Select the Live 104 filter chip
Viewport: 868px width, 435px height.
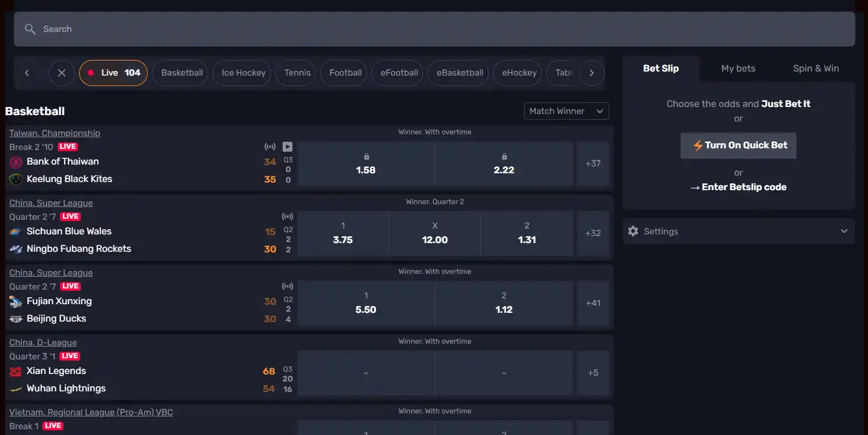(x=113, y=73)
